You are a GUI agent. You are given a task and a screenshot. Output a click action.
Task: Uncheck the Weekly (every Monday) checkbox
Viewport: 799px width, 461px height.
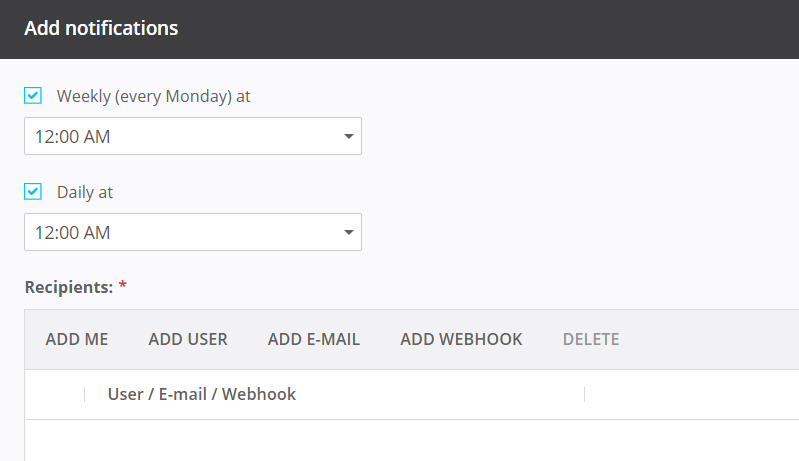(x=33, y=96)
